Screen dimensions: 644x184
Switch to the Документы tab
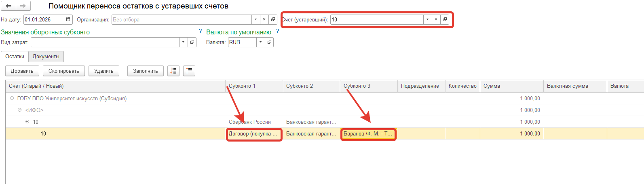[x=46, y=57]
